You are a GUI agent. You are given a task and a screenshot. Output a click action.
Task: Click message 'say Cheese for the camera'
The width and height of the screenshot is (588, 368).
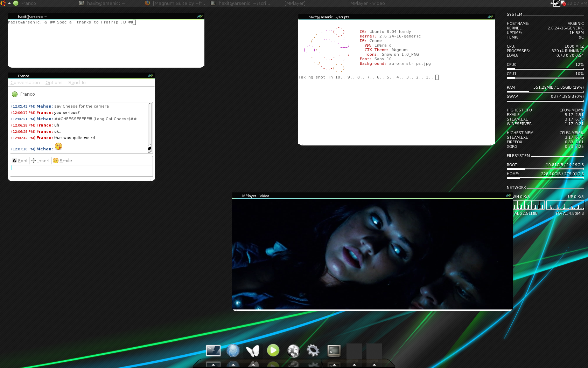click(82, 106)
